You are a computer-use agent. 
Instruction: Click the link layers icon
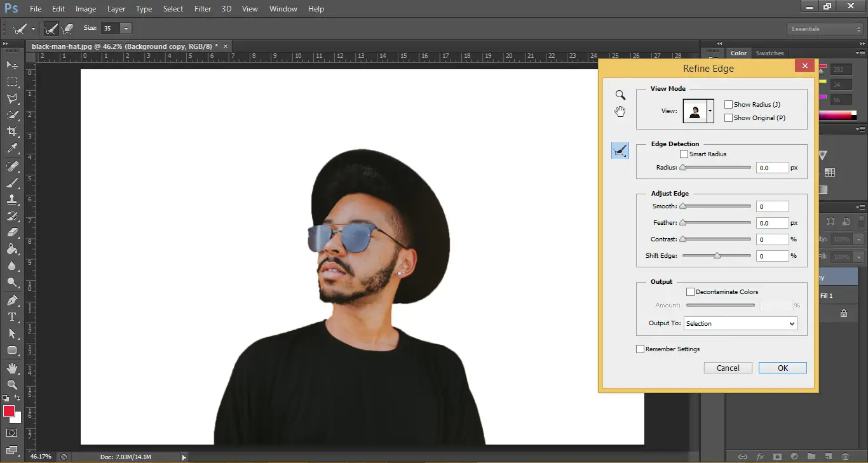[742, 457]
